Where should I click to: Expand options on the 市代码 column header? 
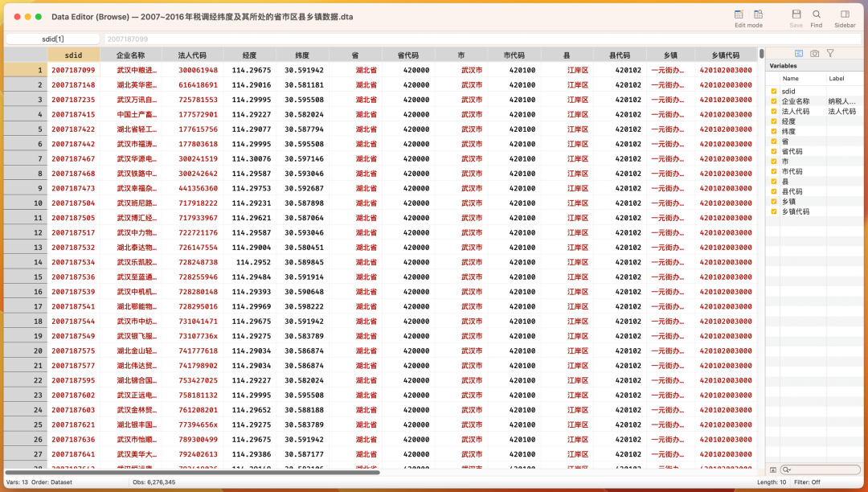coord(514,55)
